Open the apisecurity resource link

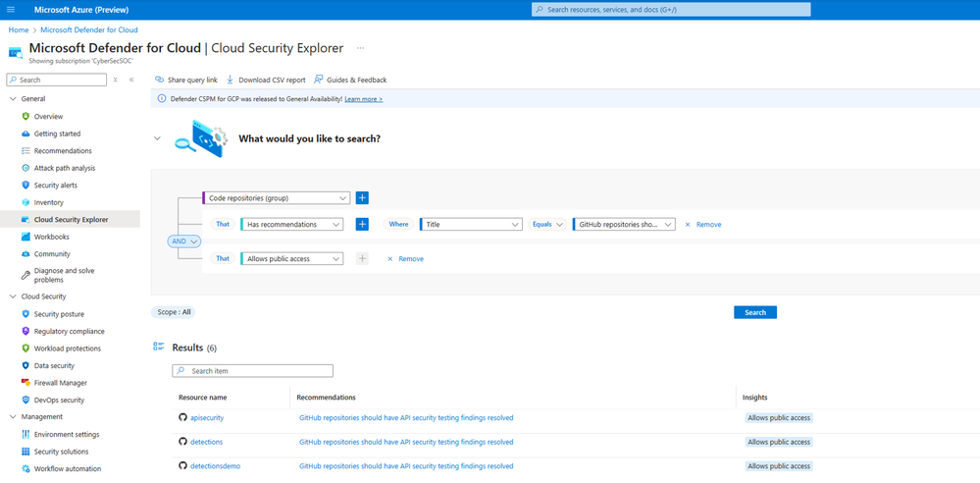click(206, 418)
